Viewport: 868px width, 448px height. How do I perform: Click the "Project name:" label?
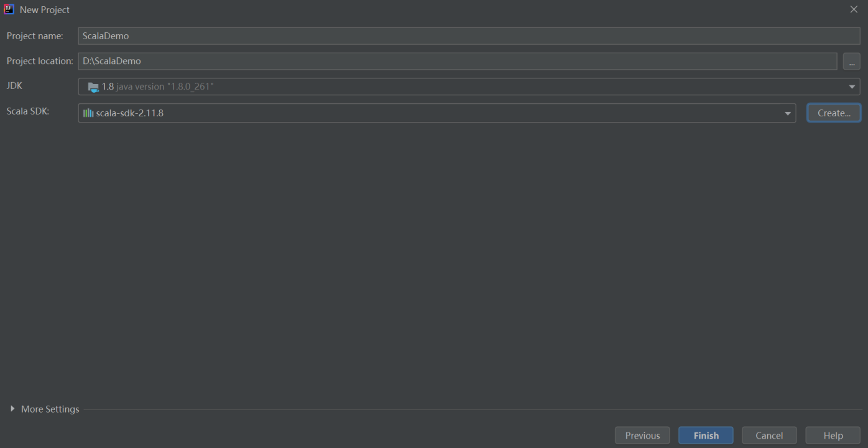(35, 36)
